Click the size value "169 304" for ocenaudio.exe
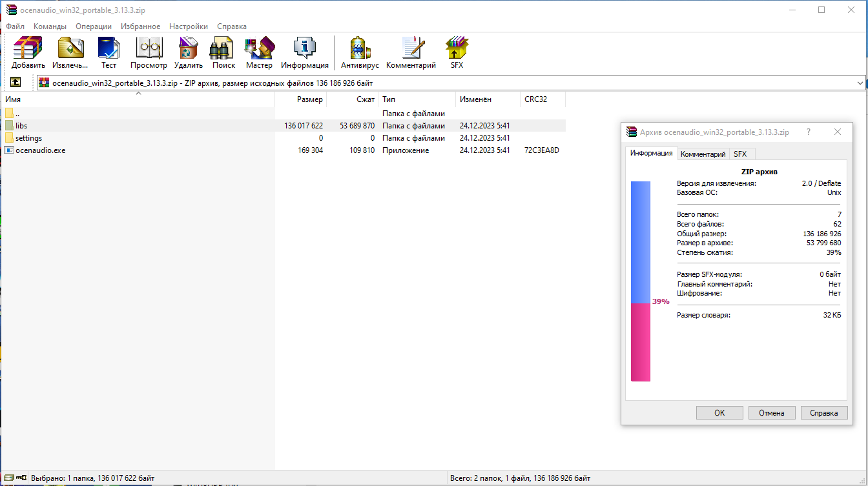868x486 pixels. (310, 150)
